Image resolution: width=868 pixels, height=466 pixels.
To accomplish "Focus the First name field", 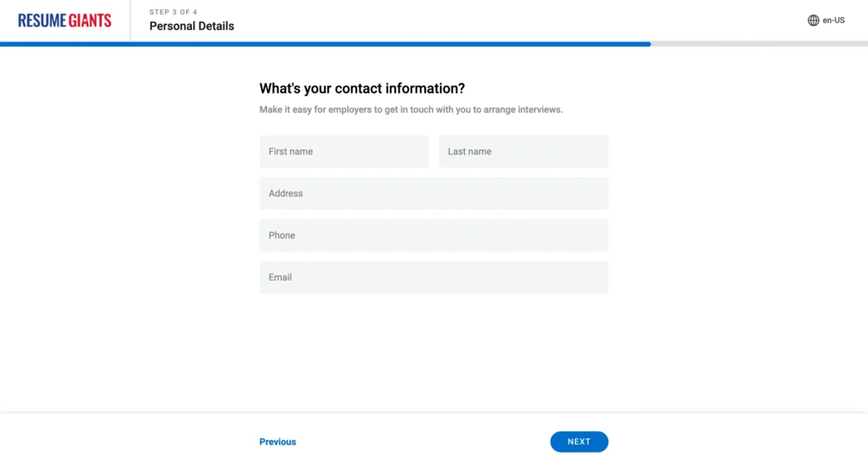I will 344,151.
